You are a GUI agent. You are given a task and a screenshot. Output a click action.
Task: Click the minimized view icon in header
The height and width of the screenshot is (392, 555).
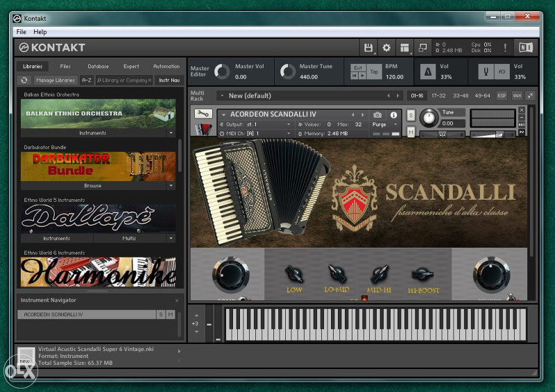[x=422, y=47]
